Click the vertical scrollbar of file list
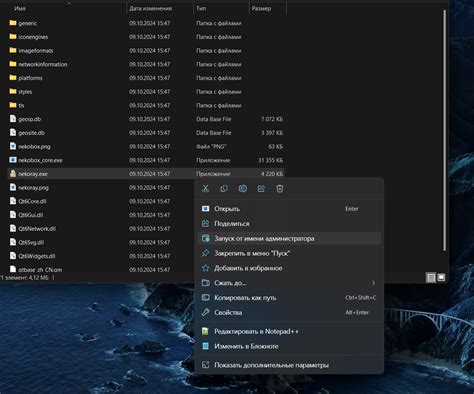The image size is (474, 394). 445,131
